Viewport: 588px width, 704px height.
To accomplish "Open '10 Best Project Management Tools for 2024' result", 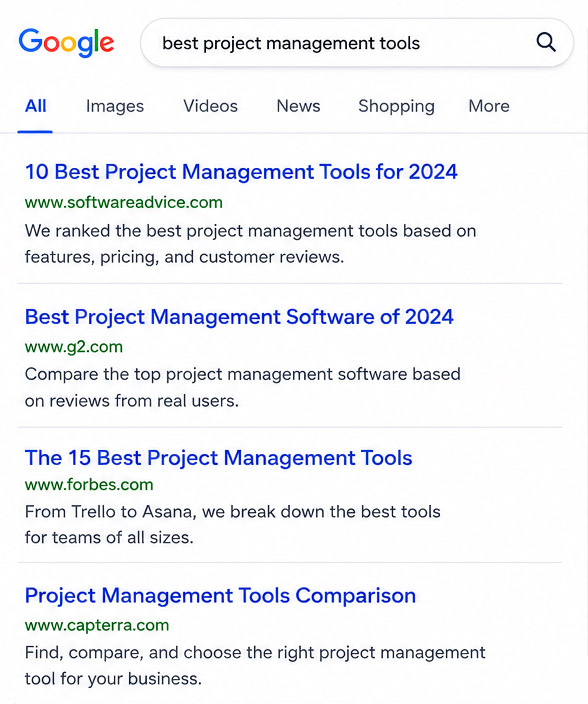I will (x=241, y=172).
